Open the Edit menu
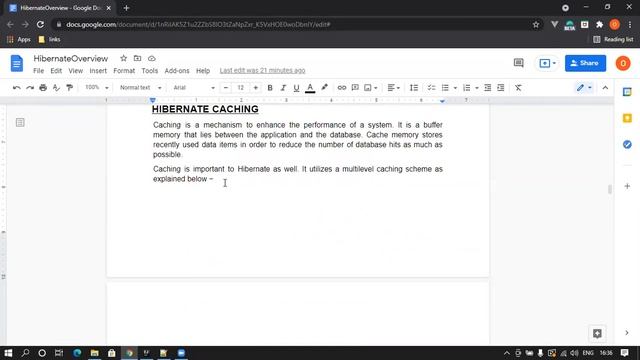This screenshot has width=640, height=360. point(56,71)
